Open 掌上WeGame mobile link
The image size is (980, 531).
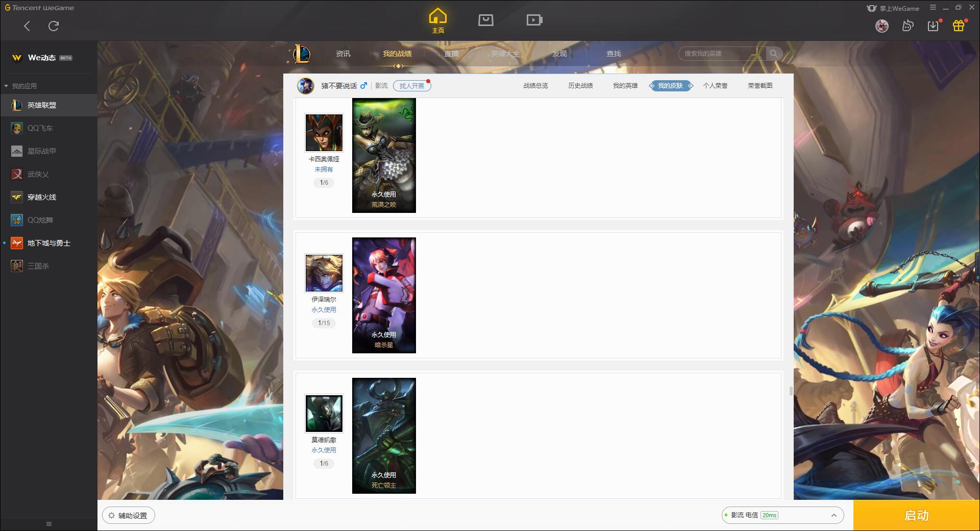coord(893,8)
